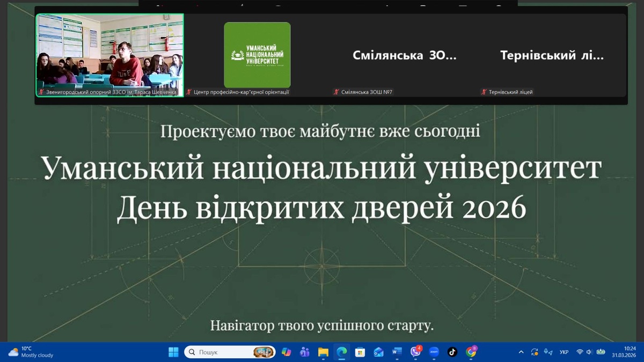Open File Explorer folder icon
Viewport: 644px width, 362px height.
323,352
